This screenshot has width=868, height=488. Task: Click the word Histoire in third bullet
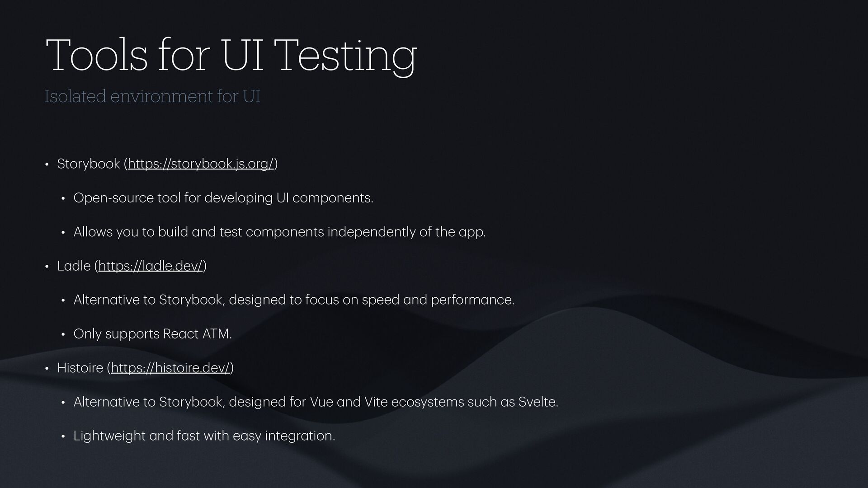pos(80,368)
